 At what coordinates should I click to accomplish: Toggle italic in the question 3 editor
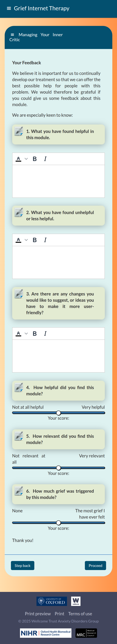(x=45, y=334)
